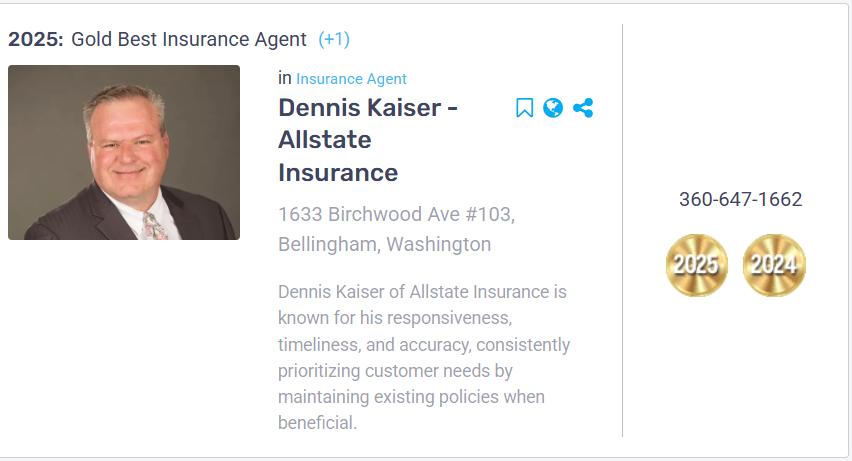The image size is (852, 461).
Task: Click the 2025 gold award badge
Action: [697, 265]
